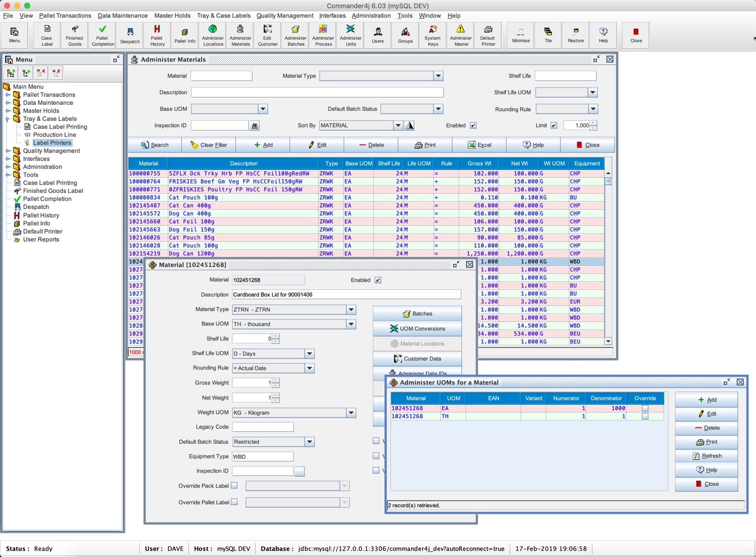
Task: Open the Interfaces menu in the menu bar
Action: (332, 16)
